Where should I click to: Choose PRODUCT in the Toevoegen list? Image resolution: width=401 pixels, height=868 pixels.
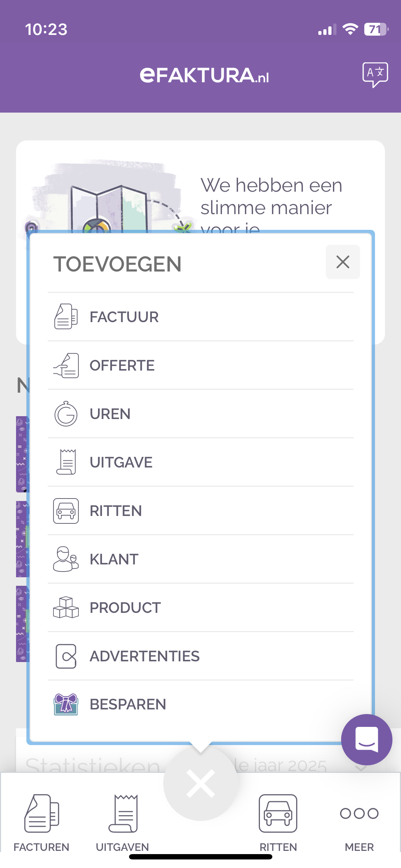pos(201,608)
